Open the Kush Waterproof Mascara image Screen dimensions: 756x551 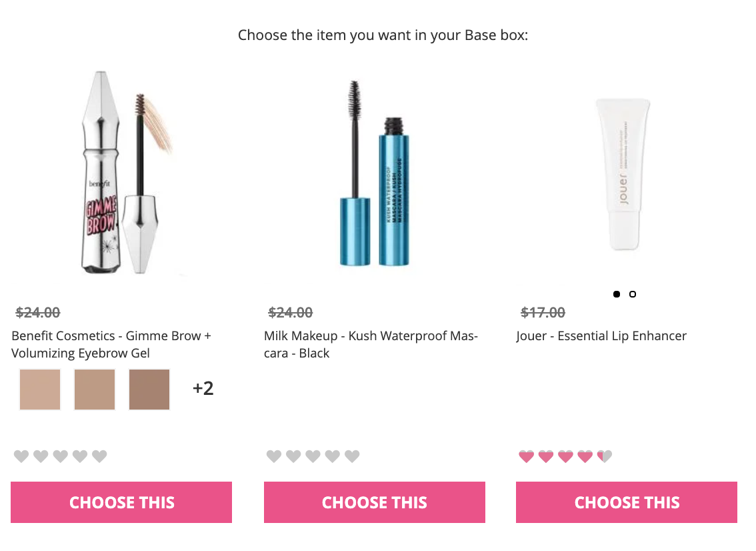[x=375, y=173]
